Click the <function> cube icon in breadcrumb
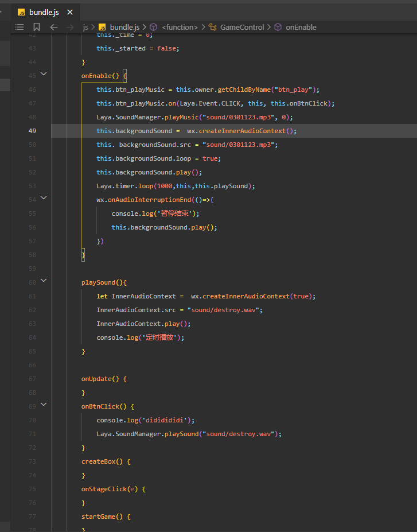Screen dimensions: 417x532 click(154, 27)
